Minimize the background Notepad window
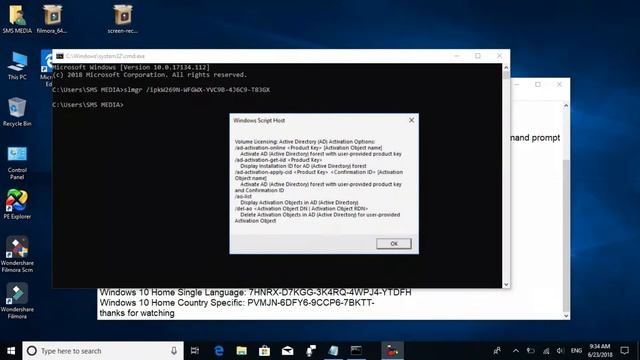This screenshot has height=360, width=640. click(517, 84)
